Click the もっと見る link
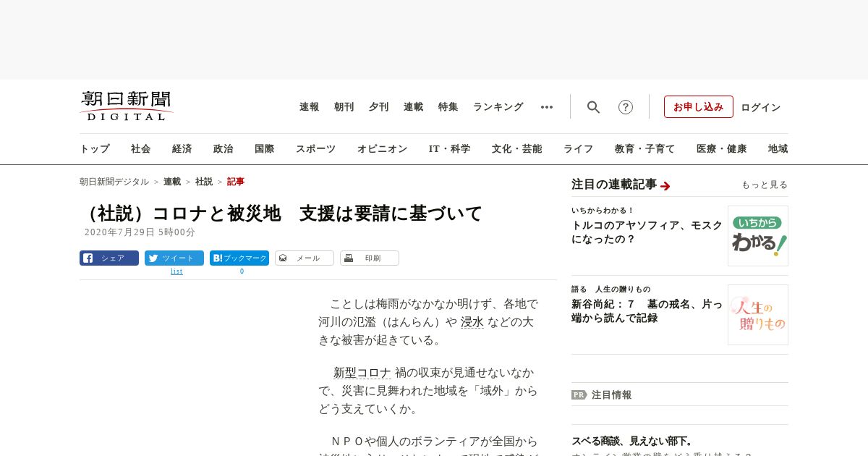Image resolution: width=868 pixels, height=456 pixels. 765,185
